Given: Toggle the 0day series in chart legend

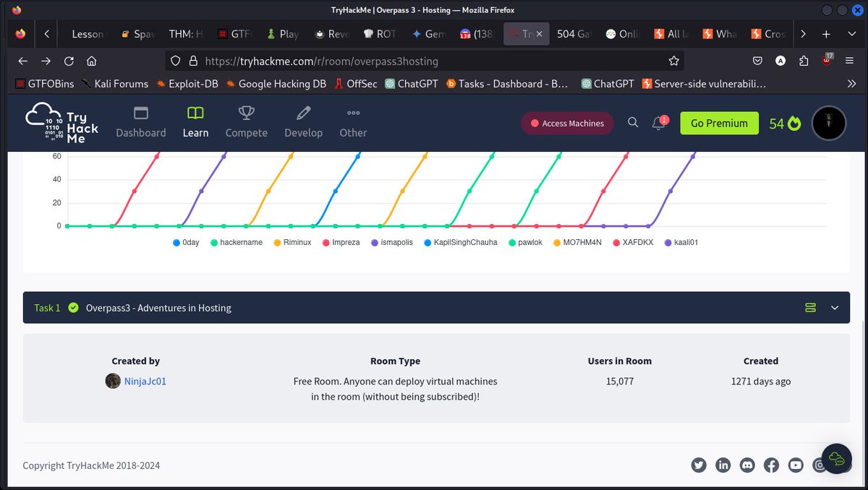Looking at the screenshot, I should coord(187,242).
